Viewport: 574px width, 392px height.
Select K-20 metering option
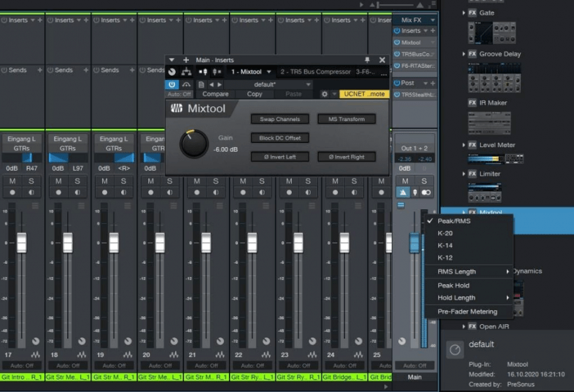click(x=468, y=233)
